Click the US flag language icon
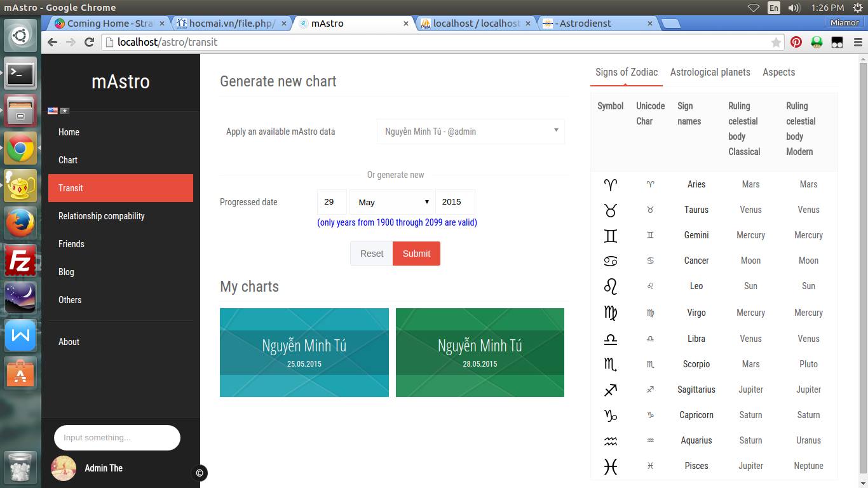This screenshot has height=488, width=868. point(53,111)
